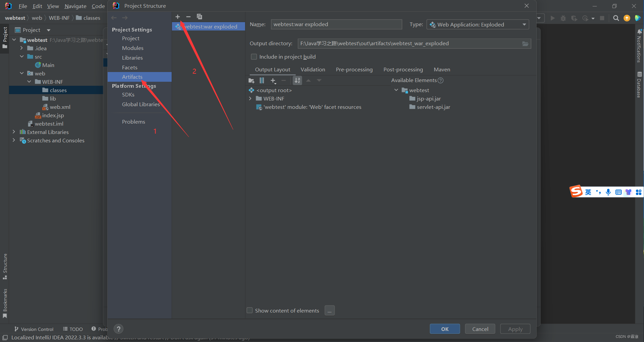Open the artifact Type dropdown
This screenshot has height=342, width=644.
(x=478, y=24)
